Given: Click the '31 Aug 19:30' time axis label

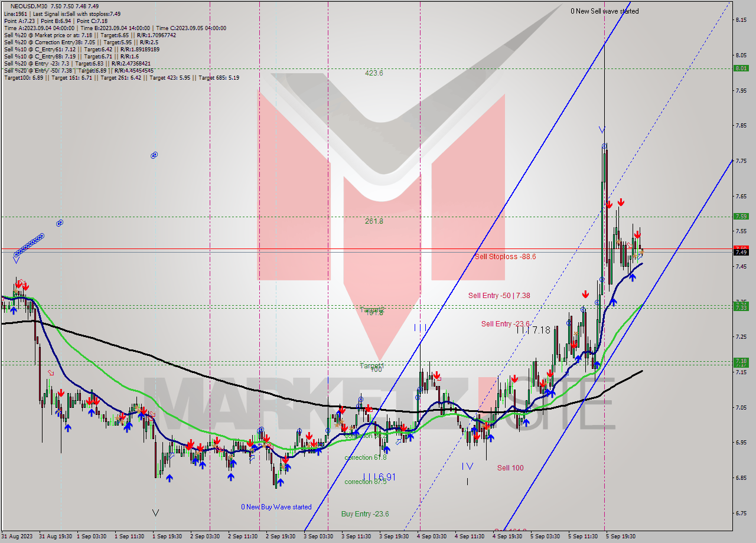Looking at the screenshot, I should point(56,537).
